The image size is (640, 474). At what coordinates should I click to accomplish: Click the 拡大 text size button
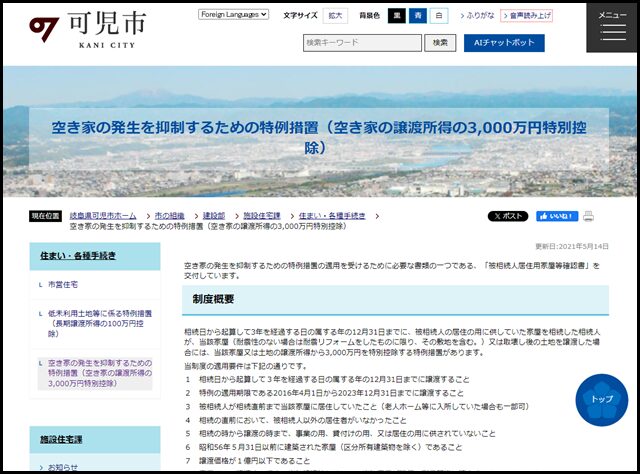(335, 16)
